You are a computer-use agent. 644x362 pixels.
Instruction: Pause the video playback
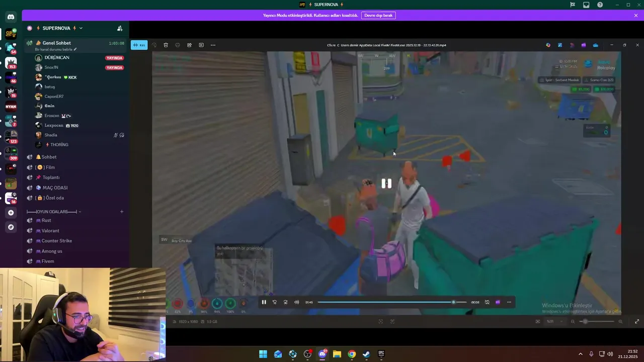(264, 302)
